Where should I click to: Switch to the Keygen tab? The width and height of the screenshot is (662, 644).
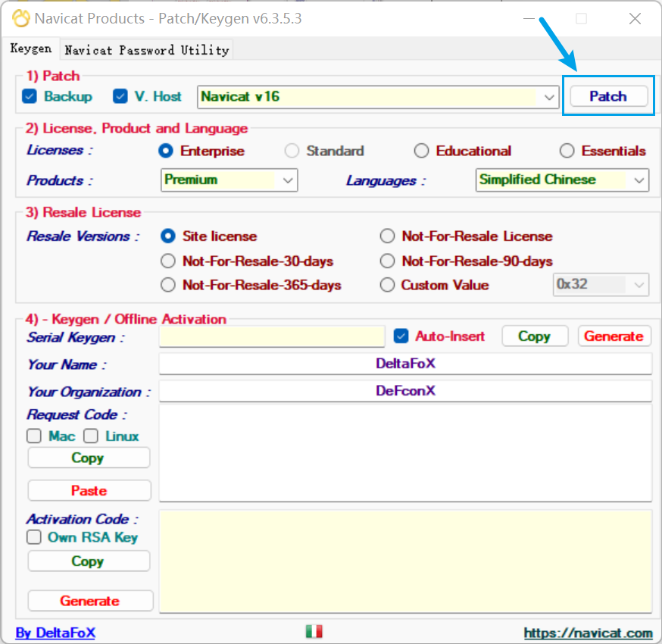click(31, 48)
